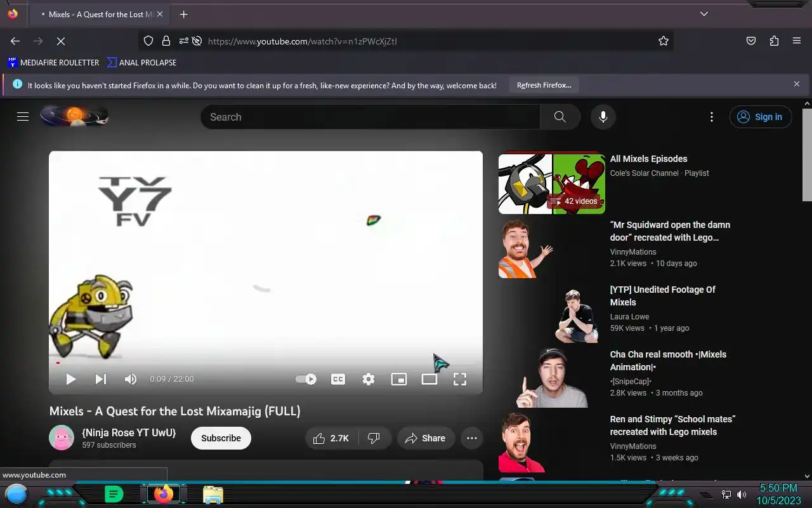Play the video
Screen dimensions: 812x508
point(70,379)
